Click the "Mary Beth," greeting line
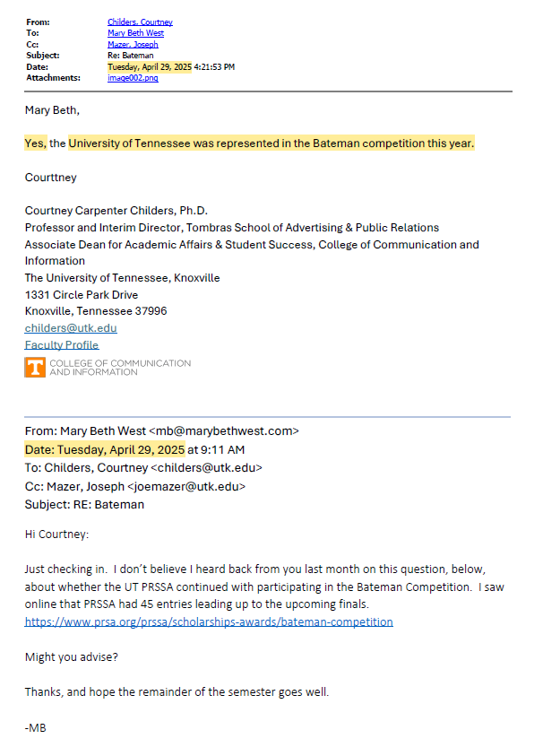The width and height of the screenshot is (543, 756). [52, 110]
